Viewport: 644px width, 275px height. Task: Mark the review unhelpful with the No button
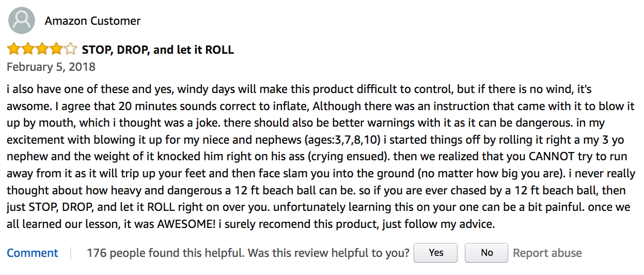486,253
